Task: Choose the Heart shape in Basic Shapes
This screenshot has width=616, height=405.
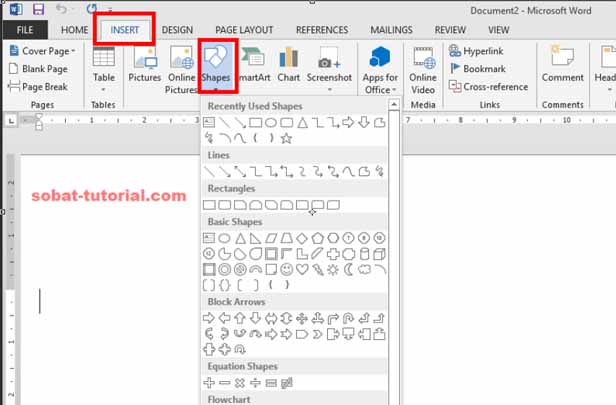Action: tap(302, 269)
